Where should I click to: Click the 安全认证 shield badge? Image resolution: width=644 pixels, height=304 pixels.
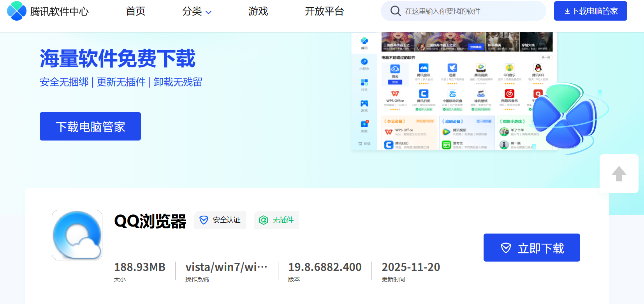click(x=220, y=220)
